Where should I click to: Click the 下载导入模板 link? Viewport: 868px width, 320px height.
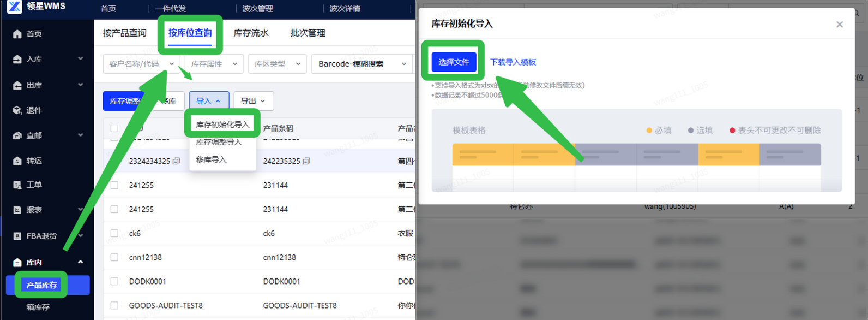pyautogui.click(x=513, y=62)
